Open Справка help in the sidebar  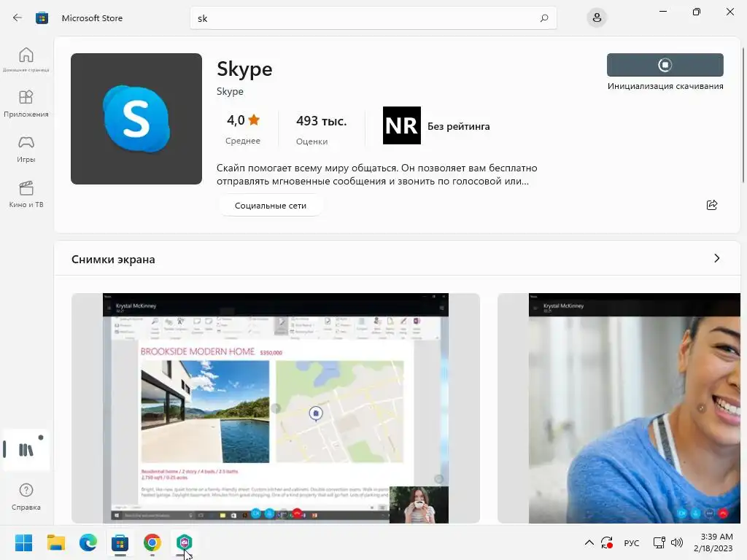coord(26,497)
